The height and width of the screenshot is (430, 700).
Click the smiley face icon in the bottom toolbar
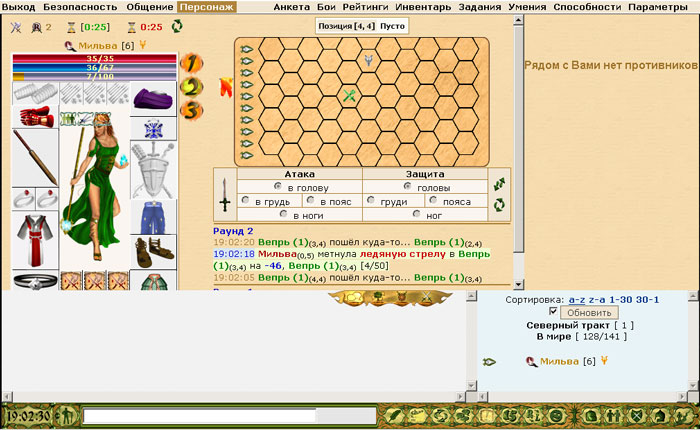tap(556, 416)
